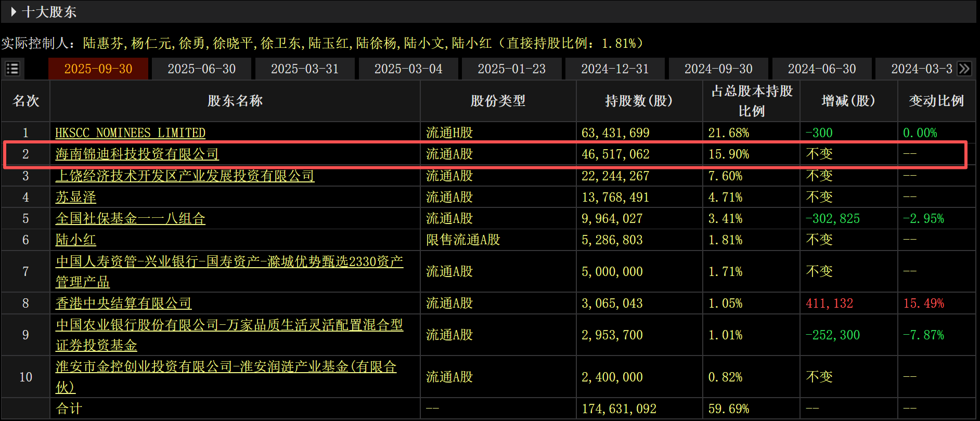The image size is (980, 421).
Task: Collapse the 十大股东 section triangle
Action: 14,11
